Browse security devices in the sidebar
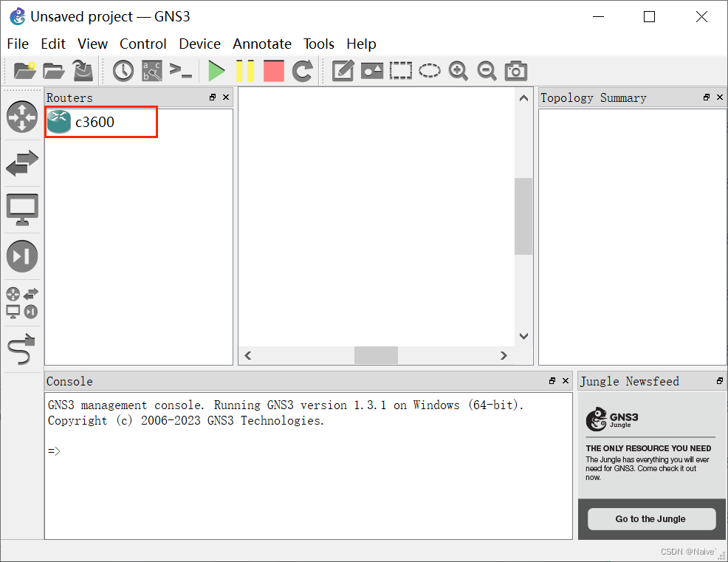This screenshot has width=728, height=562. point(22,256)
